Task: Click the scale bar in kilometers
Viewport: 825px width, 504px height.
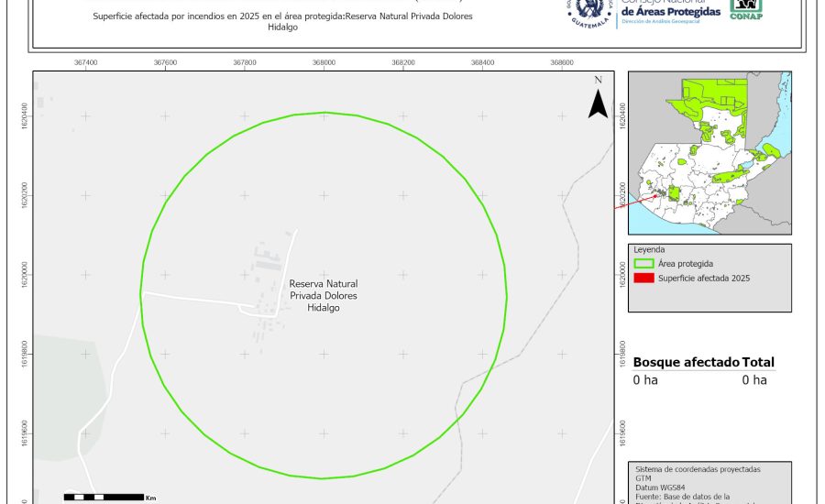Action: 103,497
